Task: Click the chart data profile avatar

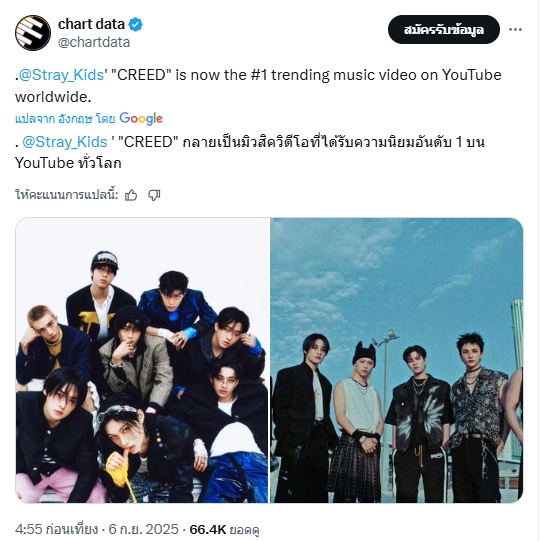Action: 33,33
